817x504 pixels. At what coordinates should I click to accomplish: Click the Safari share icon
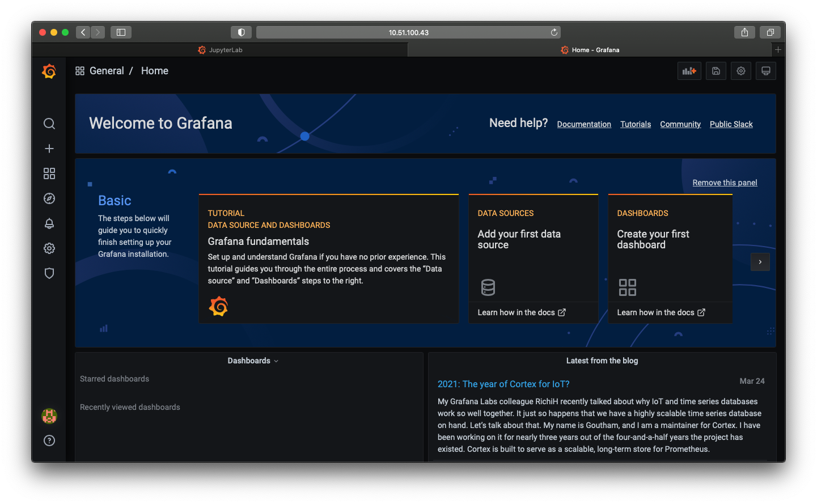tap(744, 32)
